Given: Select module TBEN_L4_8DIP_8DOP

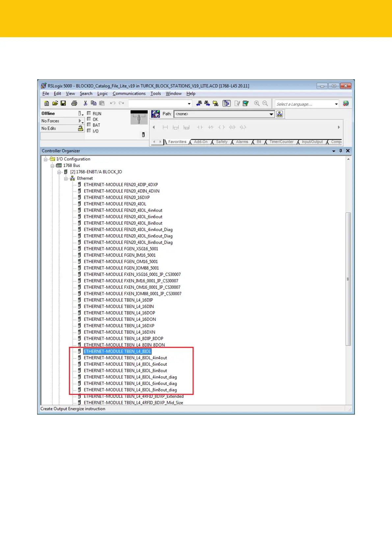Looking at the screenshot, I should [123, 339].
